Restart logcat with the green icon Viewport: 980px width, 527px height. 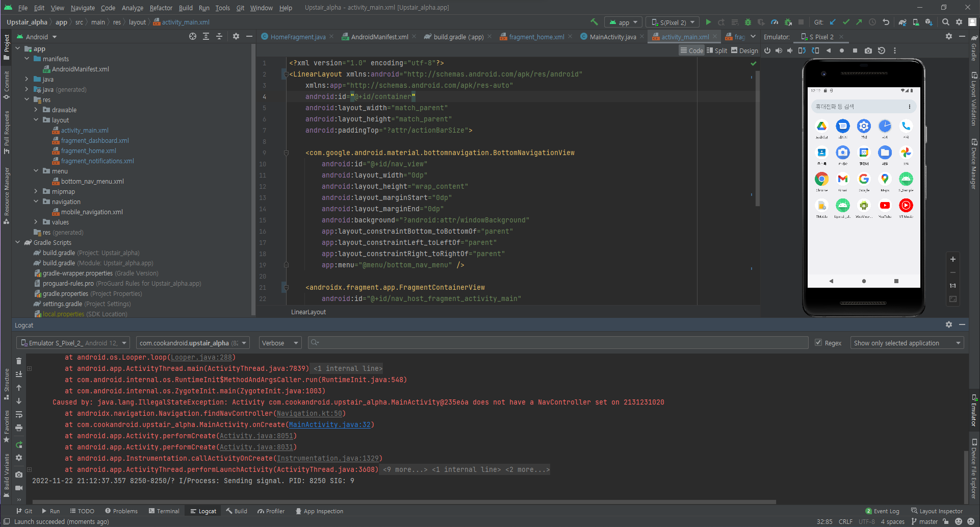point(19,444)
